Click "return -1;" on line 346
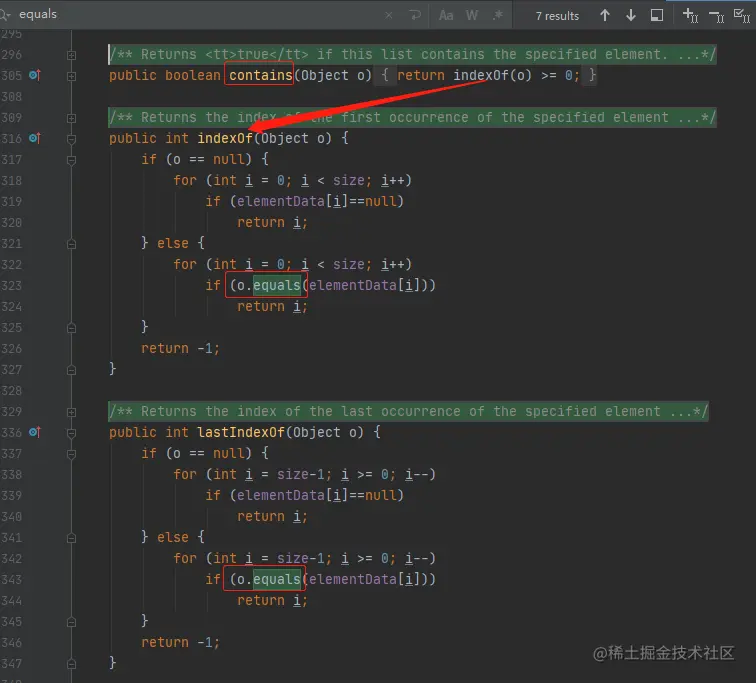The width and height of the screenshot is (756, 683). click(x=180, y=643)
